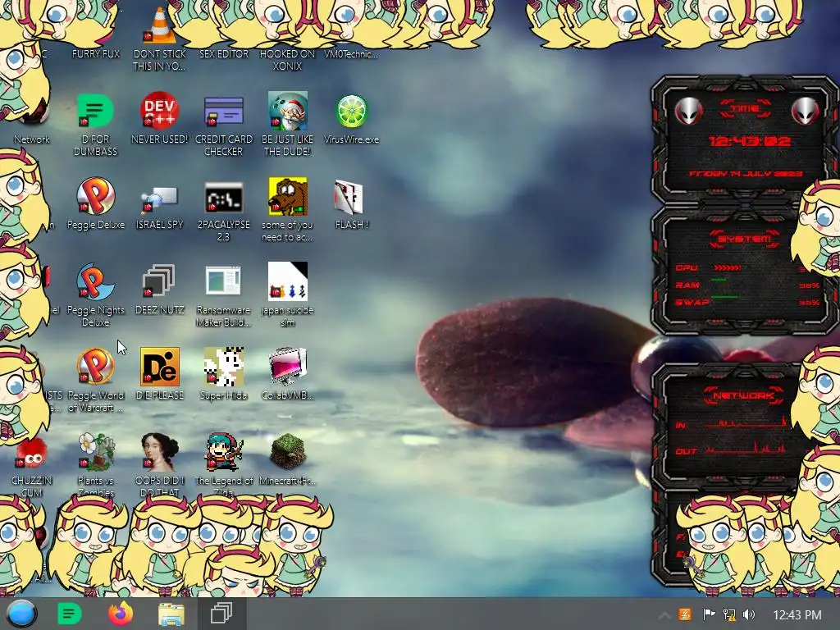The image size is (840, 630).
Task: Open the FURRY FUX desktop shortcut
Action: pos(96,53)
